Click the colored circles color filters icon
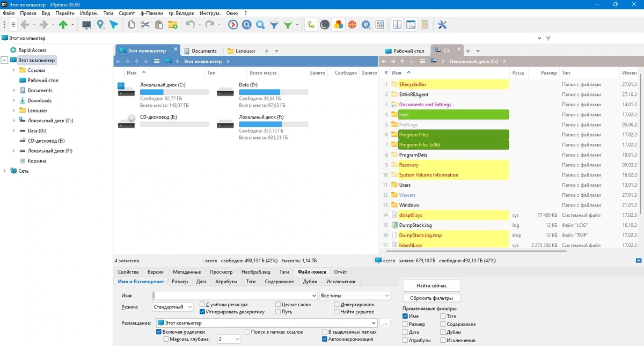644x346 pixels. (338, 25)
